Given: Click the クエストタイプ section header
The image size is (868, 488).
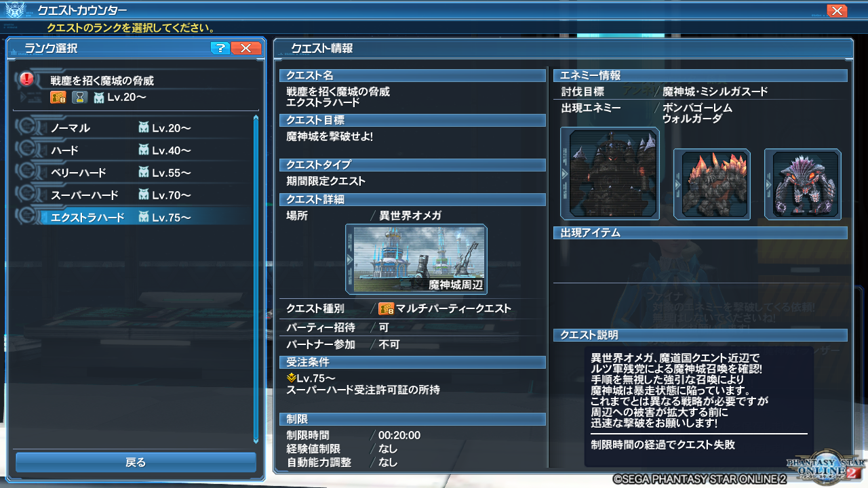Looking at the screenshot, I should (412, 165).
